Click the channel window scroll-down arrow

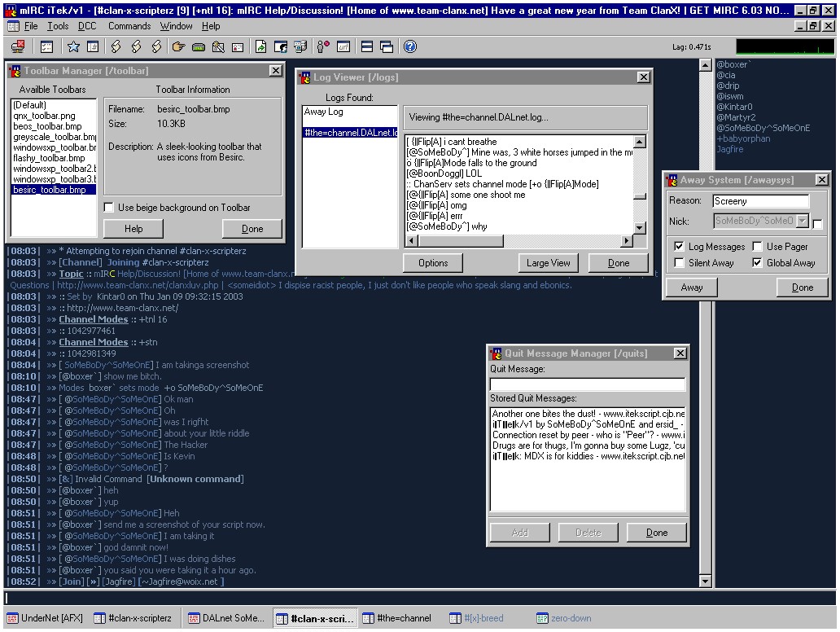pos(706,581)
